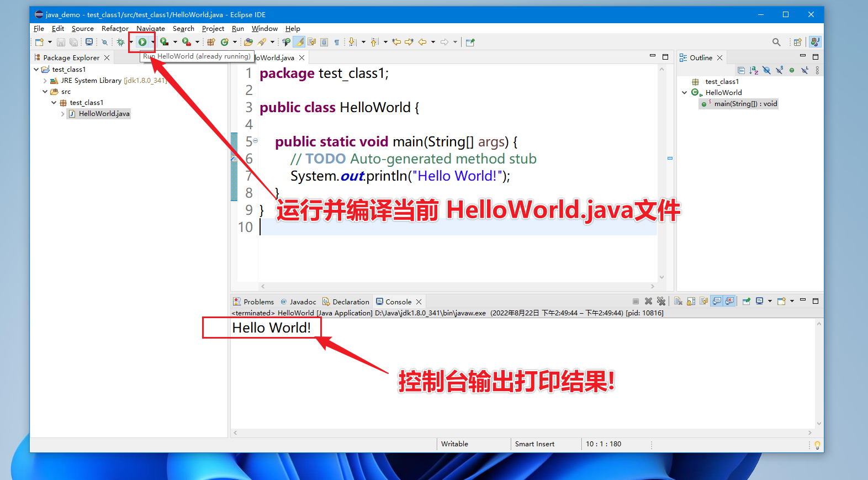
Task: Collapse HelloWorld class in Outline
Action: tap(685, 93)
